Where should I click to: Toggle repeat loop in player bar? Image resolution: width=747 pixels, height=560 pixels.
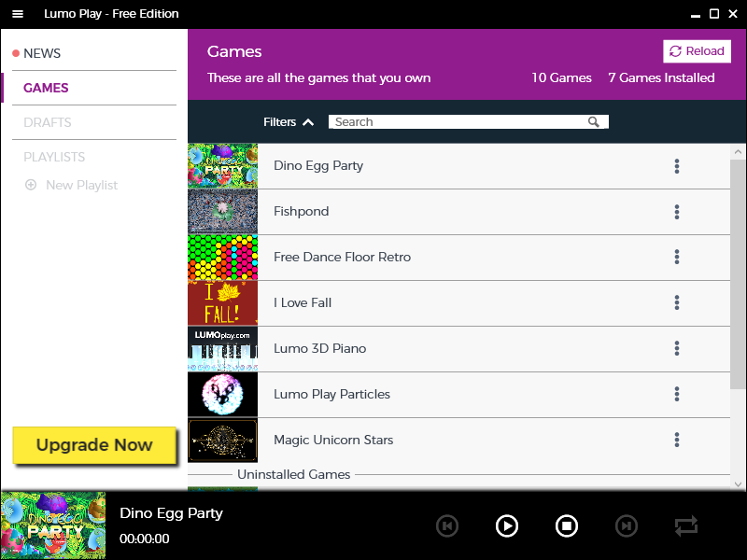click(686, 526)
